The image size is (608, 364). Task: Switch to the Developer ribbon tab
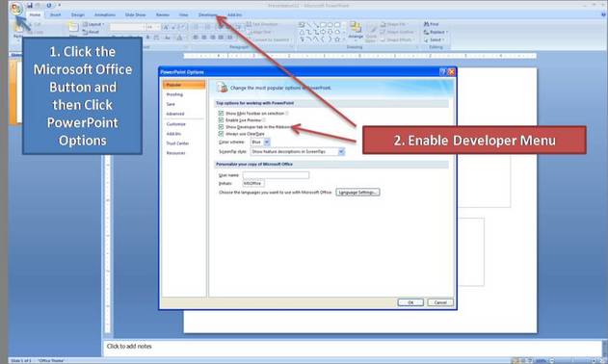point(208,14)
